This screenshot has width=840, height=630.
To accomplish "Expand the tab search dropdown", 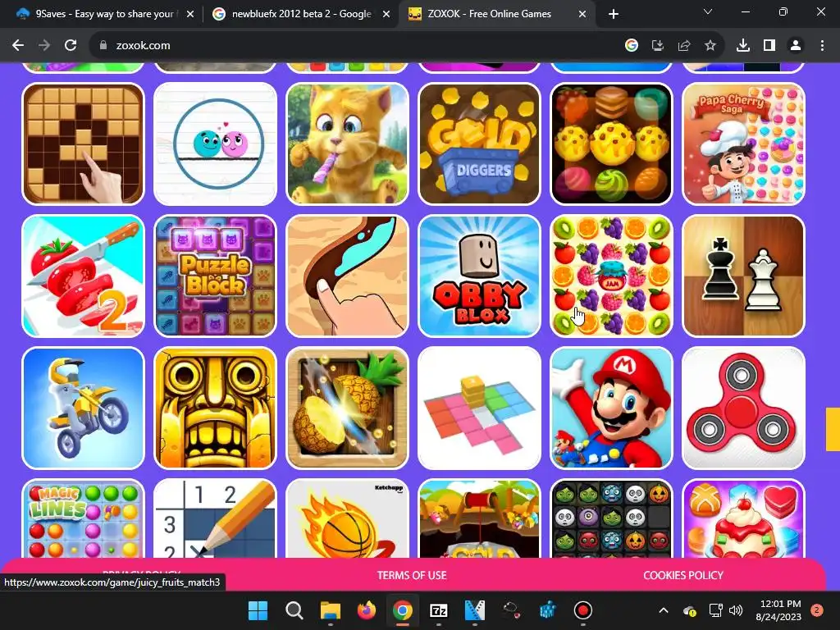I will point(708,11).
